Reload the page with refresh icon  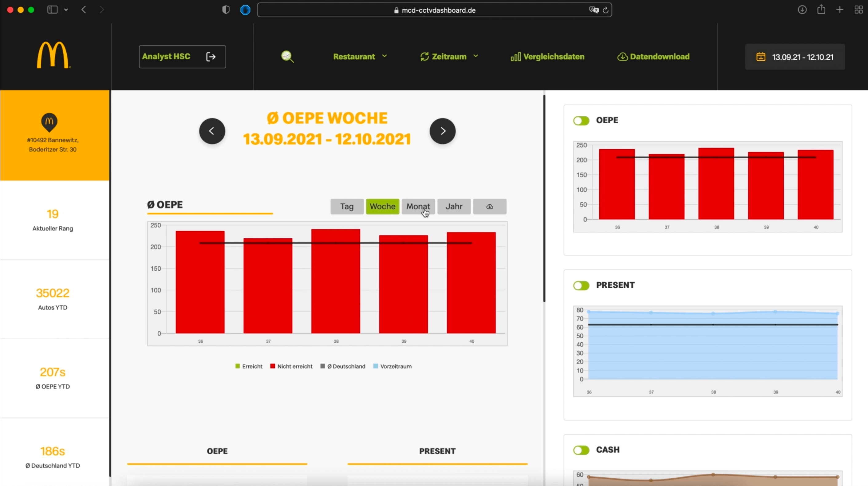[606, 10]
